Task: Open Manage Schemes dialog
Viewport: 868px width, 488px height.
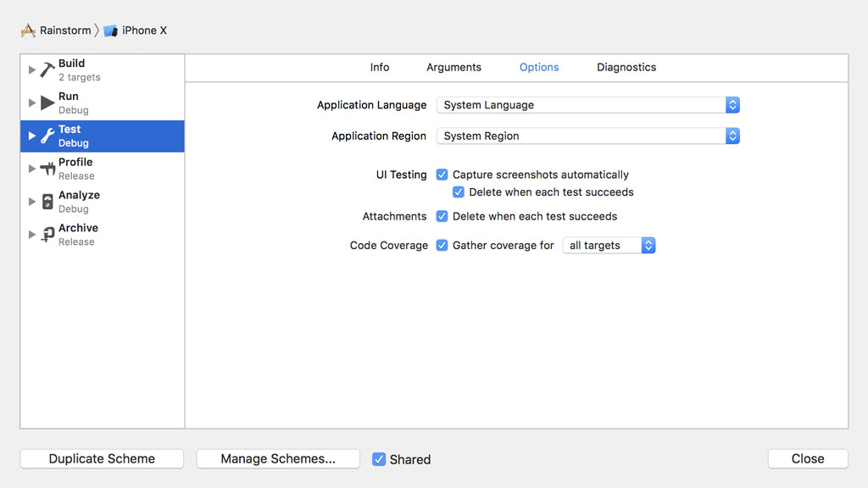Action: click(x=277, y=458)
